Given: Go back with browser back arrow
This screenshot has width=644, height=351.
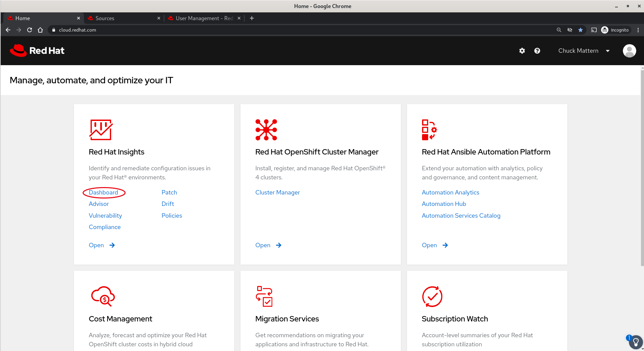Looking at the screenshot, I should pyautogui.click(x=8, y=30).
